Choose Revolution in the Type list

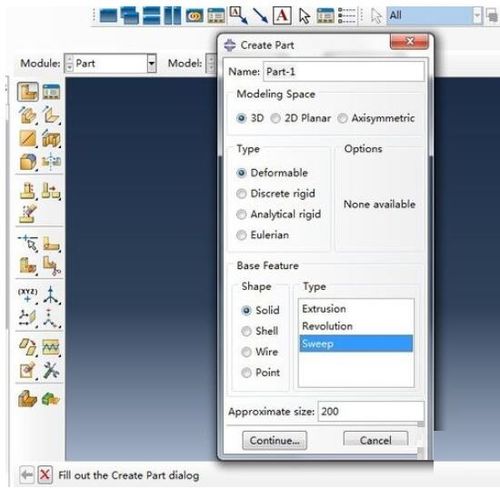[x=356, y=326]
